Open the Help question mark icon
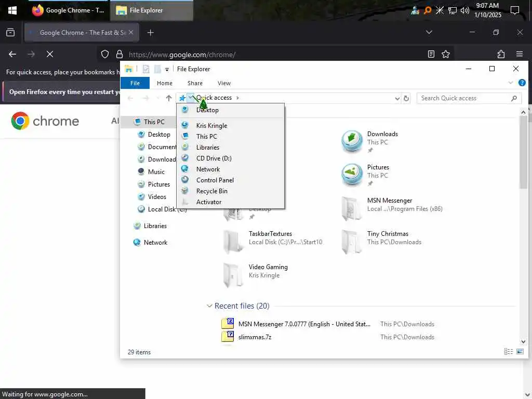Screen dimensions: 532x399 click(522, 83)
